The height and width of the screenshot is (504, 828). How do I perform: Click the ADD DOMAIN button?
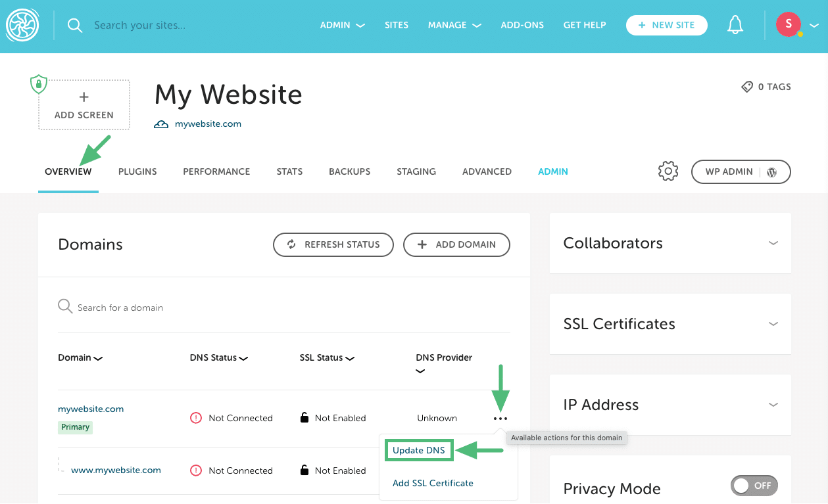(456, 244)
